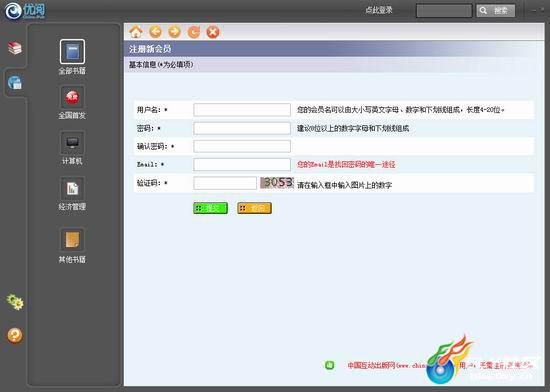Click the 点此登录 login link

click(x=379, y=11)
